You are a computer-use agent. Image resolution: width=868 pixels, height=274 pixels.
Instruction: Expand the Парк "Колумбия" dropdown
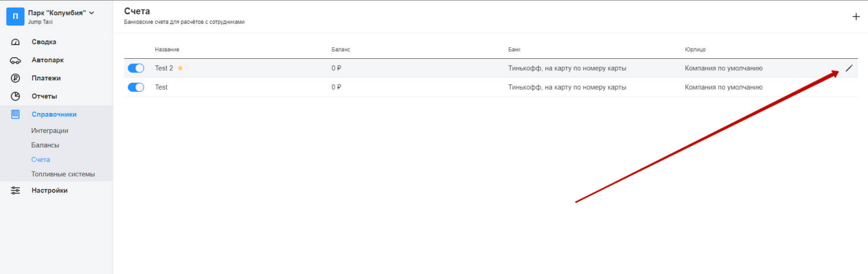[91, 13]
